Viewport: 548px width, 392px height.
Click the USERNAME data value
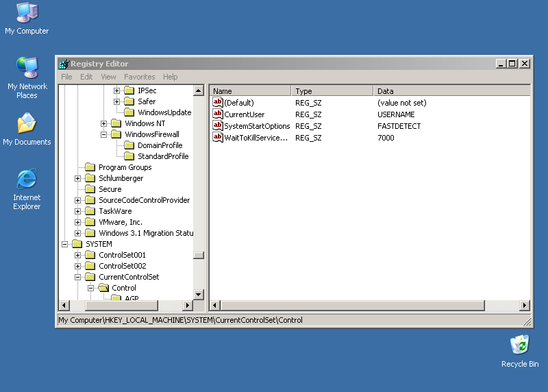pos(396,114)
